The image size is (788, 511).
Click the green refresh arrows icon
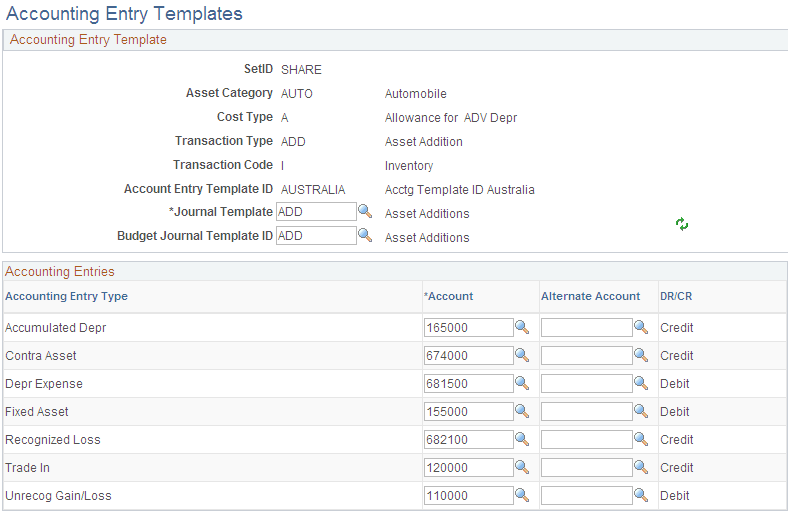pyautogui.click(x=682, y=224)
